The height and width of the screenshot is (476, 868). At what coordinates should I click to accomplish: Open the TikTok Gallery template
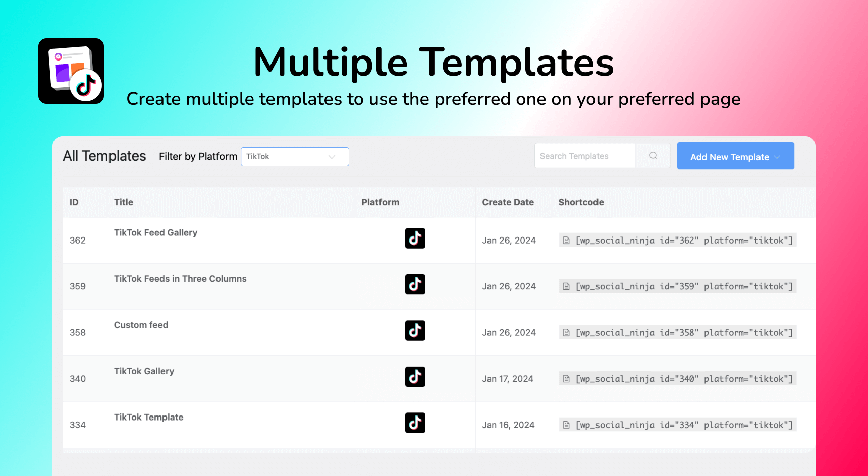pyautogui.click(x=144, y=371)
